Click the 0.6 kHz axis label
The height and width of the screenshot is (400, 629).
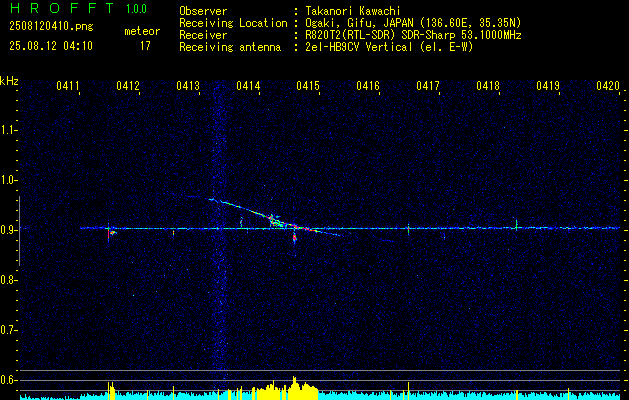point(8,380)
